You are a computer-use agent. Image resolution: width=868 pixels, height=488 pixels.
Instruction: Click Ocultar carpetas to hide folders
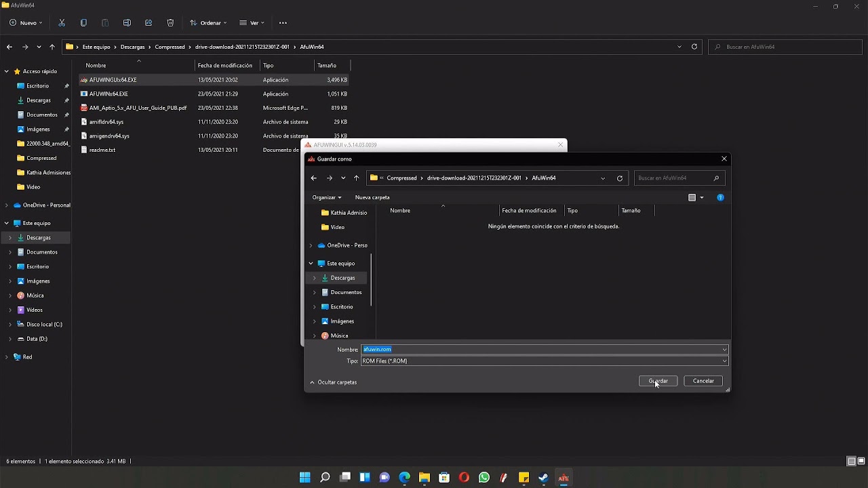click(333, 382)
